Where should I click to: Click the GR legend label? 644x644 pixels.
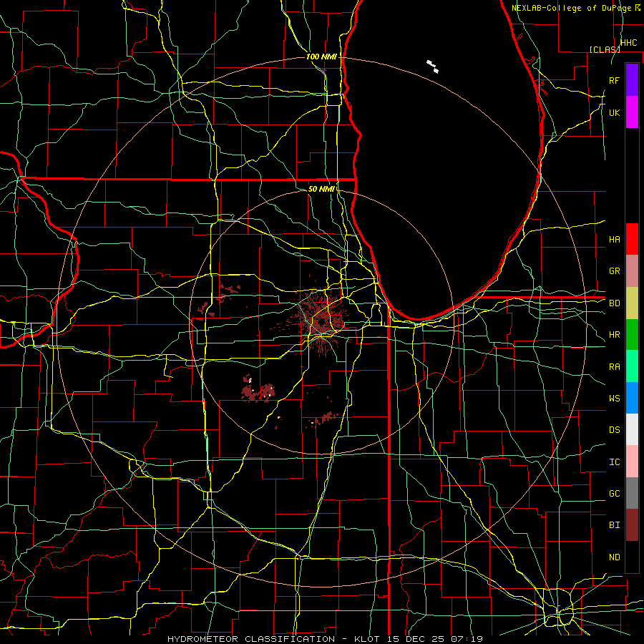click(614, 271)
